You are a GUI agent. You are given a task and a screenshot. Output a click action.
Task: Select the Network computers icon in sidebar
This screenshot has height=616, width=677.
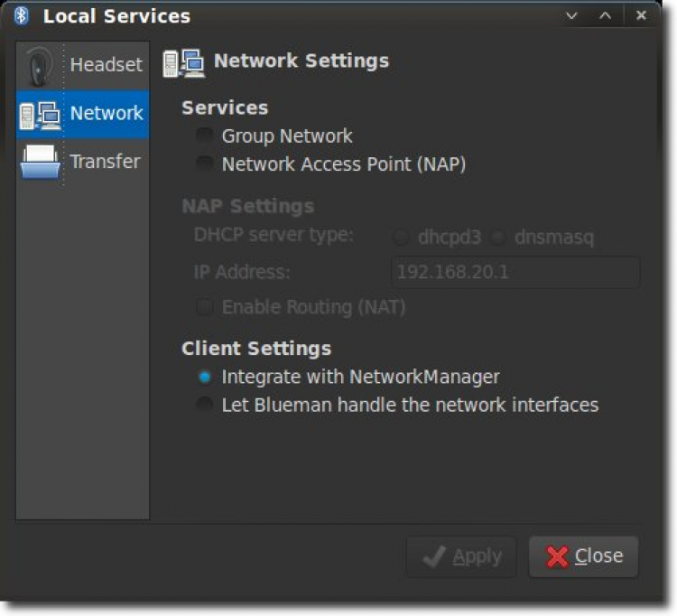pyautogui.click(x=40, y=114)
